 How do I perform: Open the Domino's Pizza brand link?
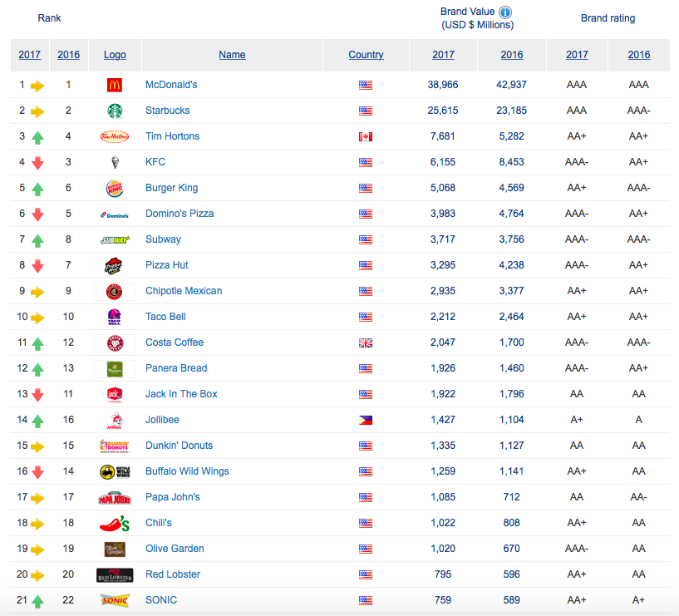pyautogui.click(x=180, y=214)
